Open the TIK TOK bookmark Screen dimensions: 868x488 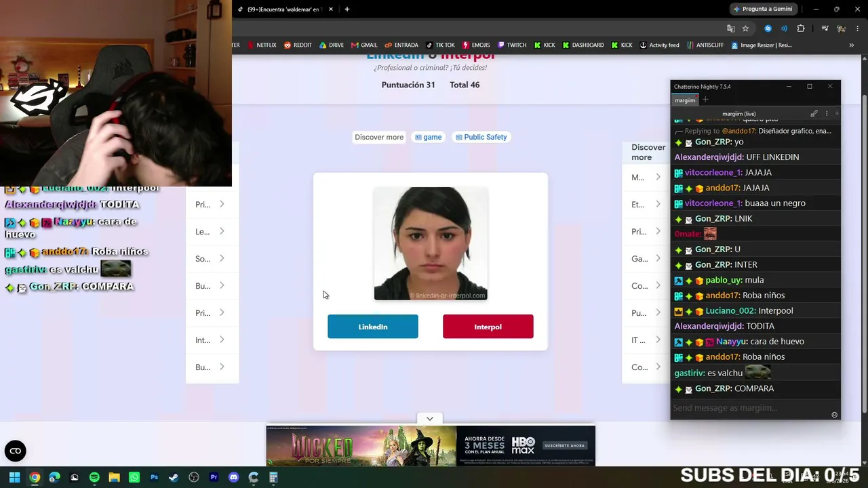coord(441,45)
